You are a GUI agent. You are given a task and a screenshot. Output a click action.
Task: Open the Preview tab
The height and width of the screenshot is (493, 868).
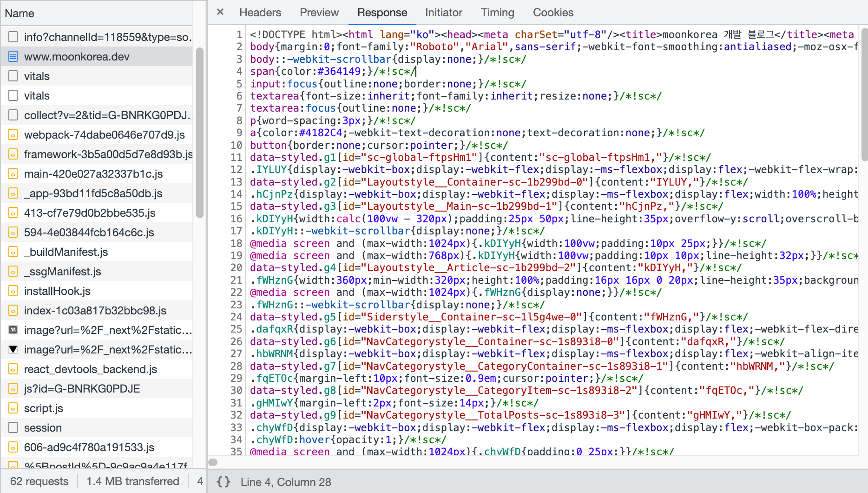point(319,13)
